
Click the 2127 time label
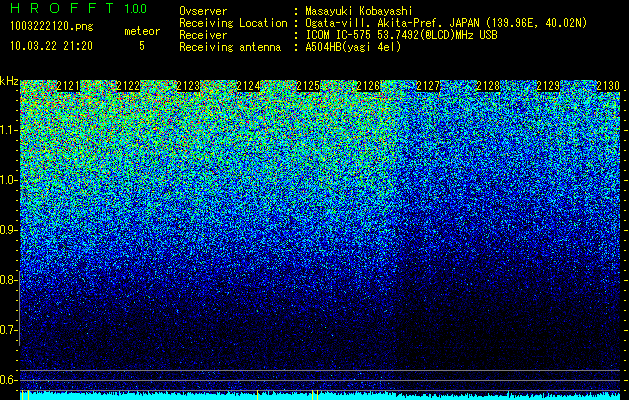(428, 86)
